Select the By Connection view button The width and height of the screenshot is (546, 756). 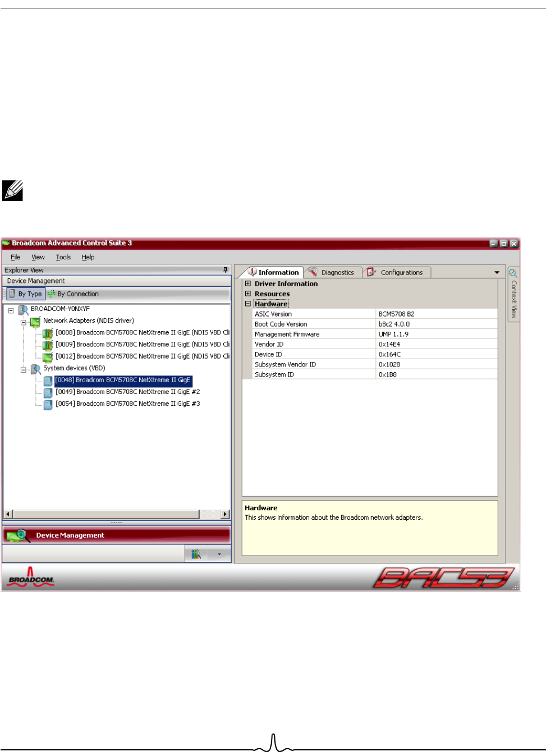[x=74, y=294]
